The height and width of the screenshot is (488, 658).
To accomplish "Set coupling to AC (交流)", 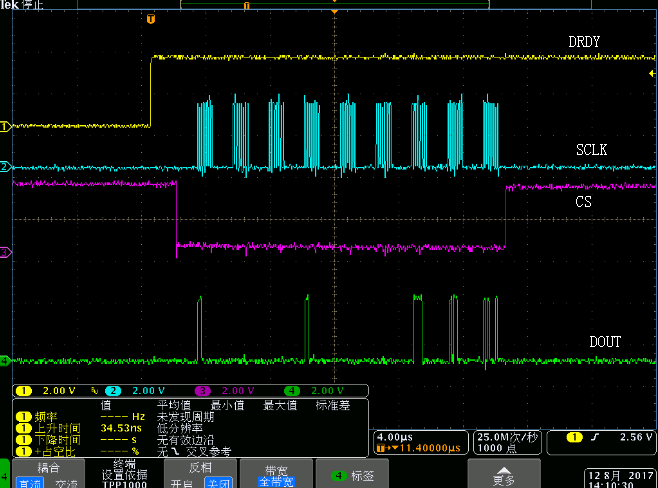I will coord(66,482).
